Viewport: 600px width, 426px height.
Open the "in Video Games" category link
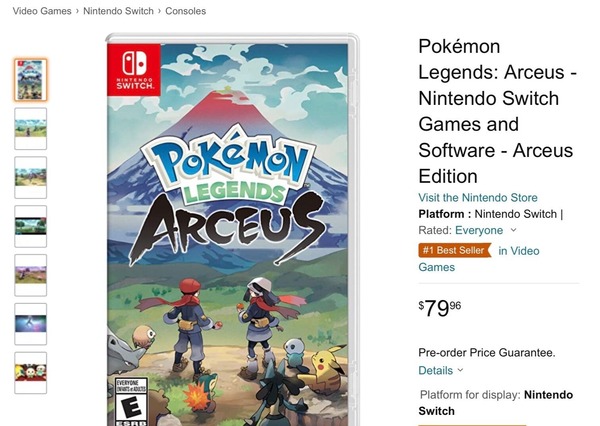coord(518,251)
